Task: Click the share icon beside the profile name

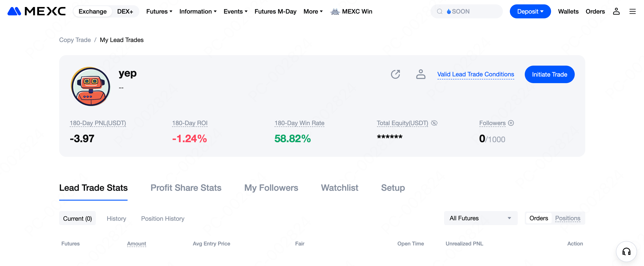Action: click(395, 74)
